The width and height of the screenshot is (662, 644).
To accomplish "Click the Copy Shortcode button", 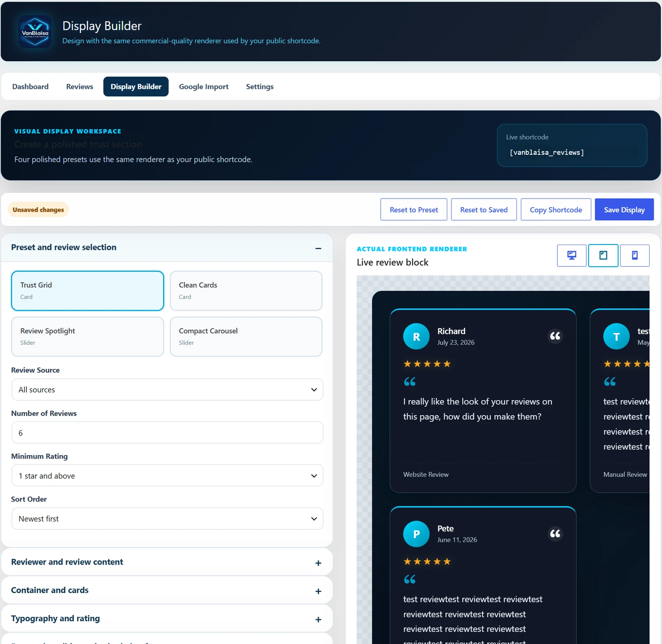I will click(x=556, y=209).
